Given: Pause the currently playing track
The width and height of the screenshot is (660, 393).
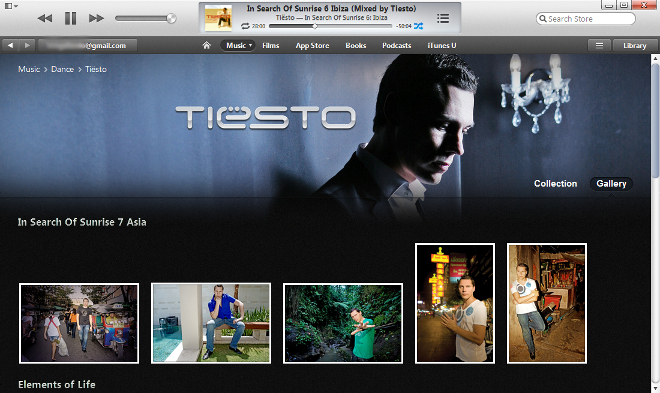Looking at the screenshot, I should coord(70,18).
